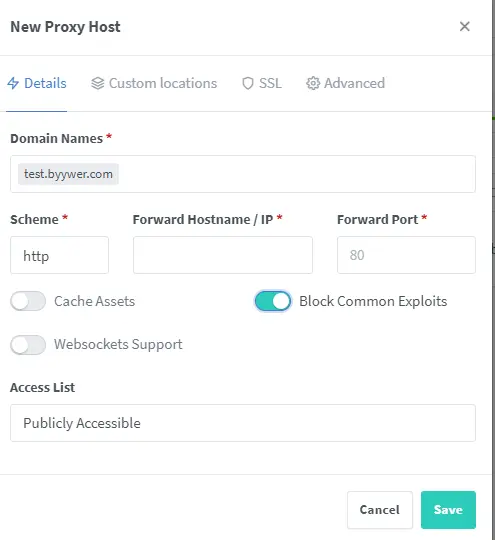Focus the Forward Hostname / IP field
The height and width of the screenshot is (540, 495).
(x=223, y=255)
